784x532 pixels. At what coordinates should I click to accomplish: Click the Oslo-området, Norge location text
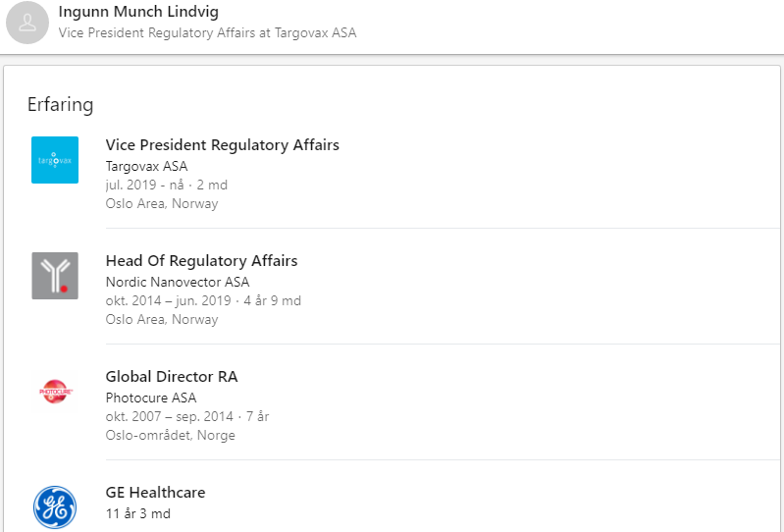tap(170, 436)
